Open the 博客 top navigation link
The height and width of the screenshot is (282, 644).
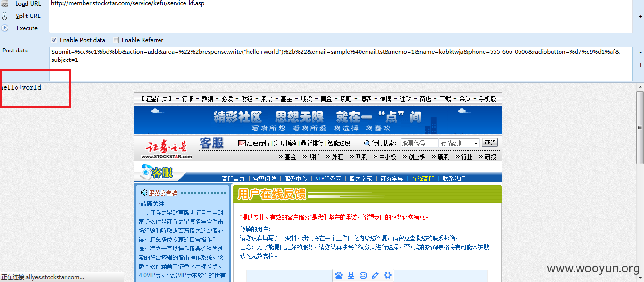(366, 99)
